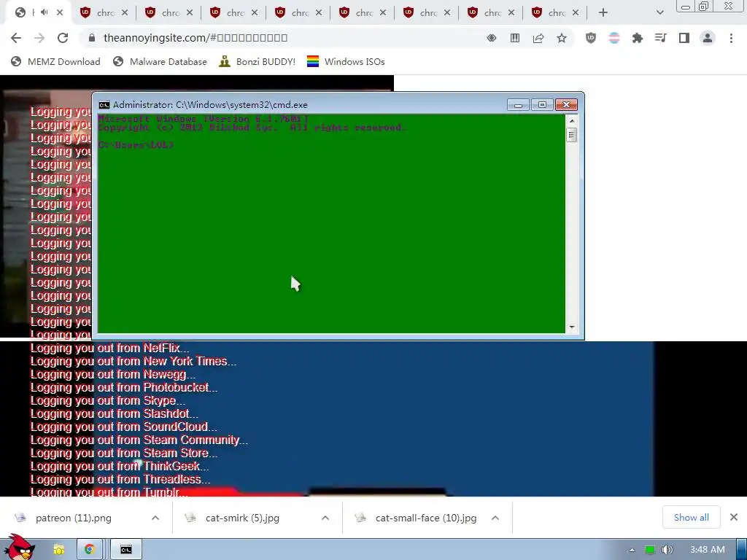Toggle the Chrome side panel
This screenshot has height=560, width=747.
684,38
